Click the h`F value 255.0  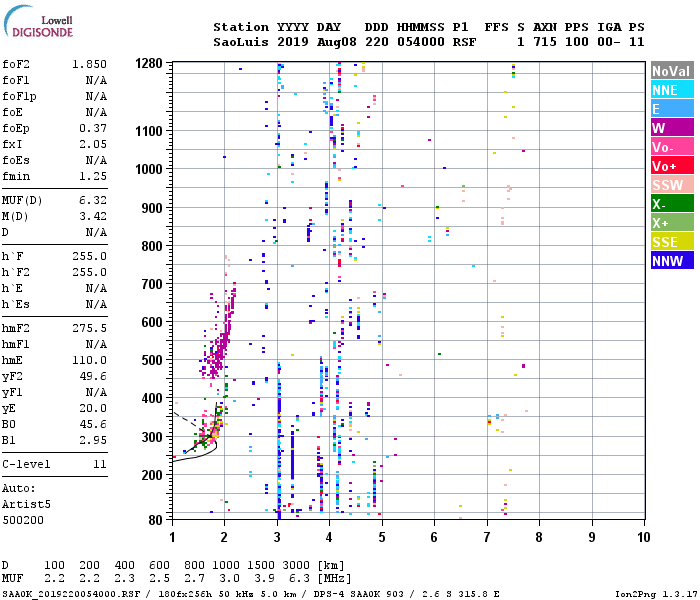point(89,256)
